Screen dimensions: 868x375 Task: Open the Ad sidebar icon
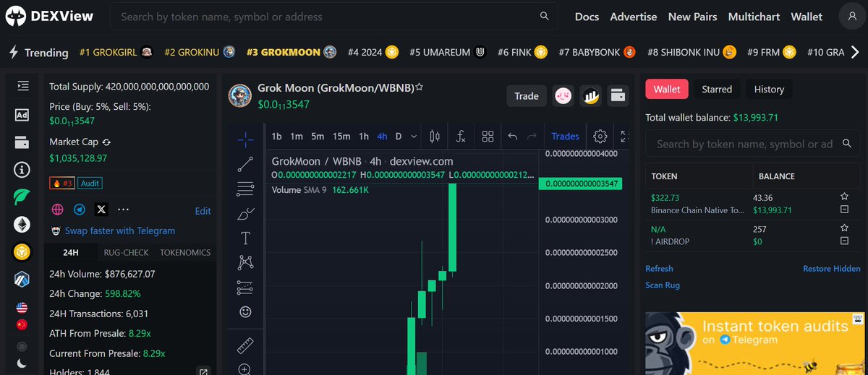pyautogui.click(x=22, y=114)
